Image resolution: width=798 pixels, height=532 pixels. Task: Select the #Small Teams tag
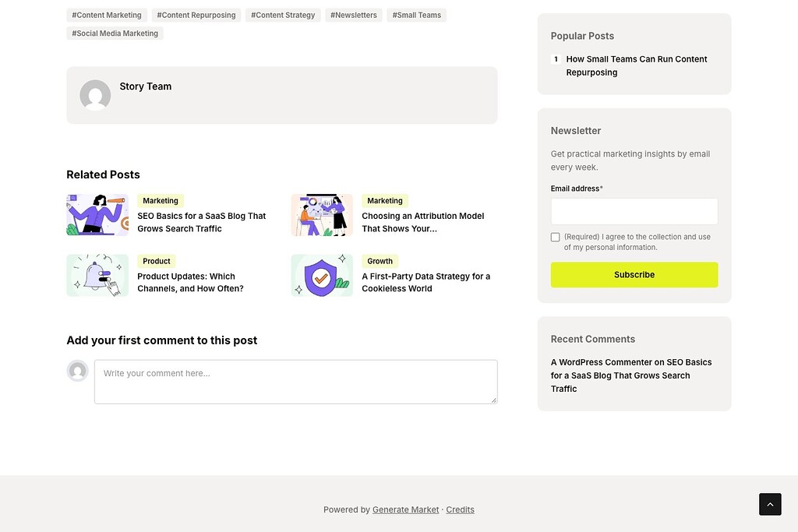pos(417,16)
